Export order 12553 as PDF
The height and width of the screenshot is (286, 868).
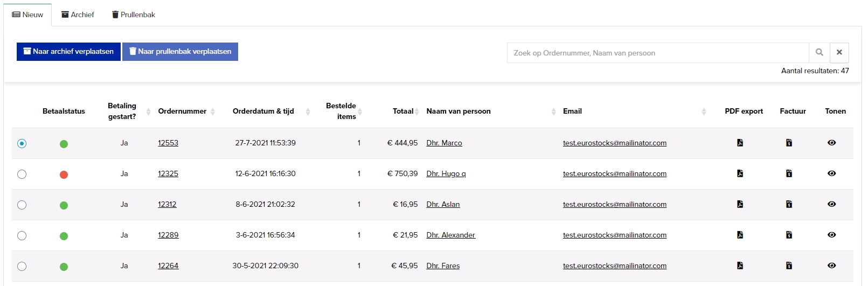(x=740, y=143)
